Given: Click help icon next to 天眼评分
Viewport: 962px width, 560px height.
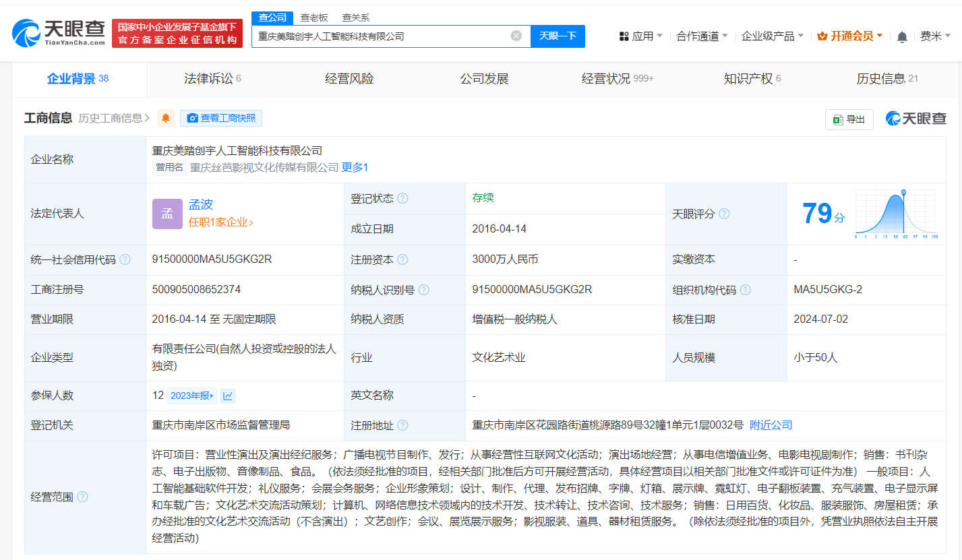Looking at the screenshot, I should [724, 214].
